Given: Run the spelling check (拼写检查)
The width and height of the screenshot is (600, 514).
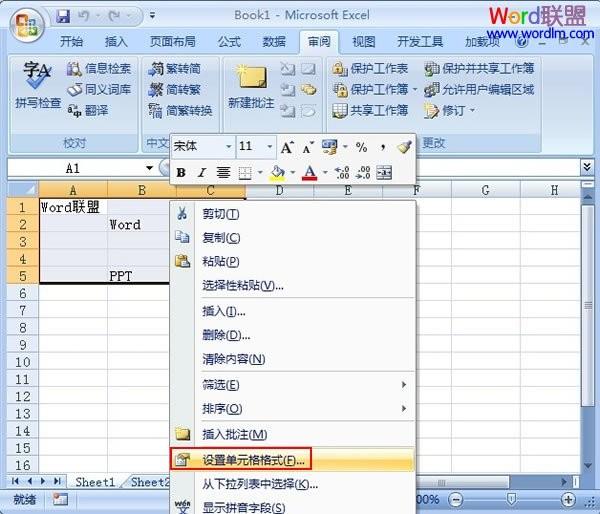Looking at the screenshot, I should click(x=38, y=85).
